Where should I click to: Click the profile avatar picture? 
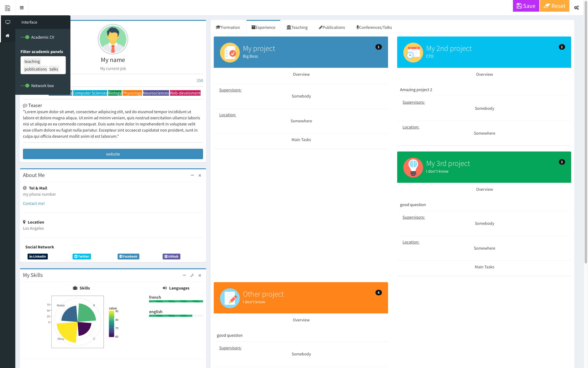(113, 39)
